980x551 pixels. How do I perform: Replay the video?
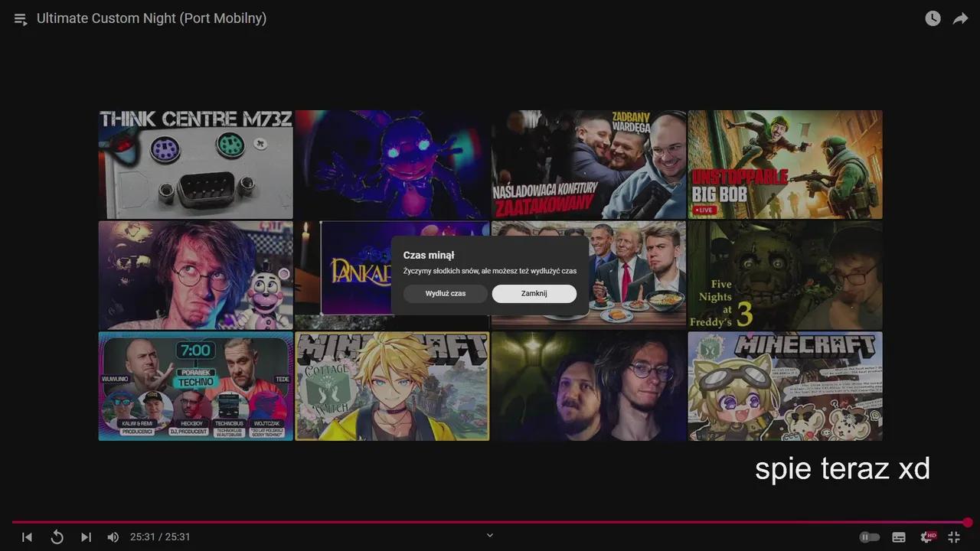(x=57, y=537)
